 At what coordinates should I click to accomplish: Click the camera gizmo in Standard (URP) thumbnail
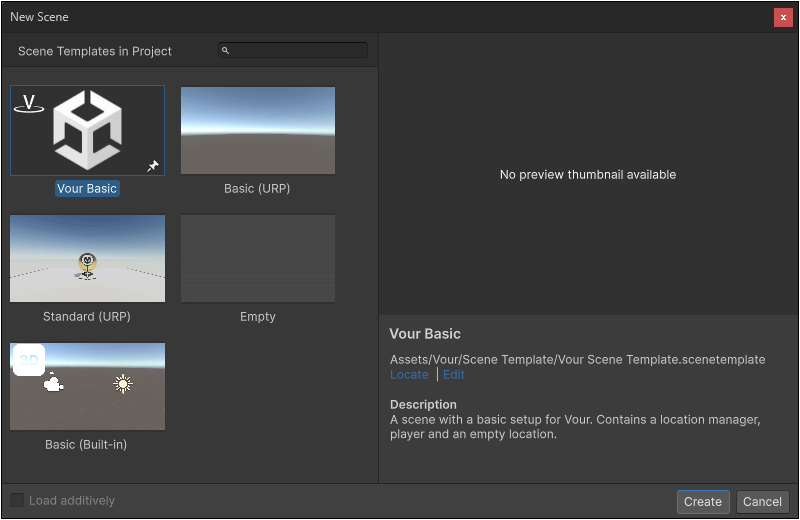(x=88, y=264)
